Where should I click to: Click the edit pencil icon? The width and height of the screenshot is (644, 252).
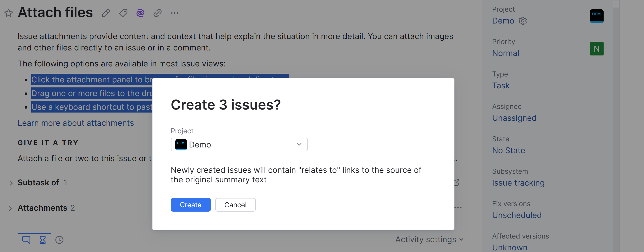point(106,13)
